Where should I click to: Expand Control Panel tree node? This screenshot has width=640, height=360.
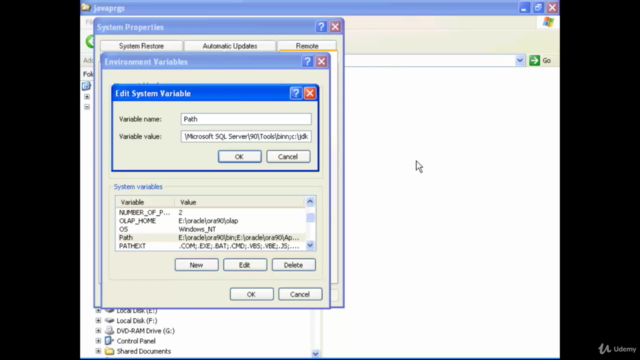click(x=98, y=341)
